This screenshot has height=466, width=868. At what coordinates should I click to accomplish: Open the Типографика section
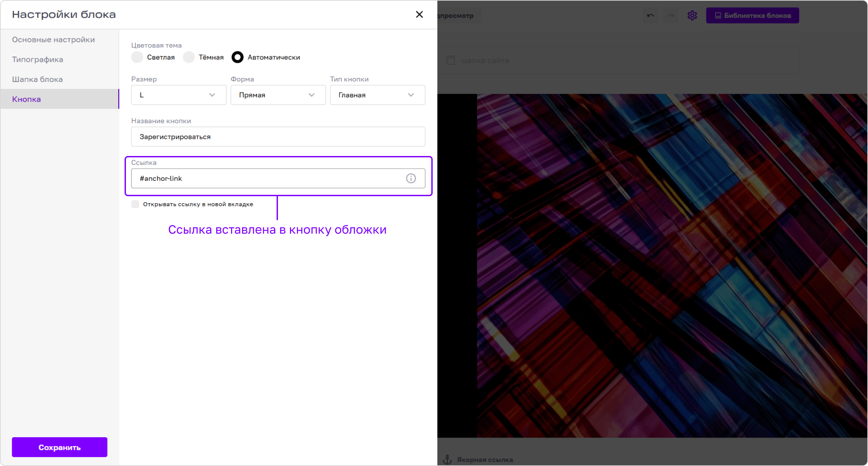coord(60,60)
